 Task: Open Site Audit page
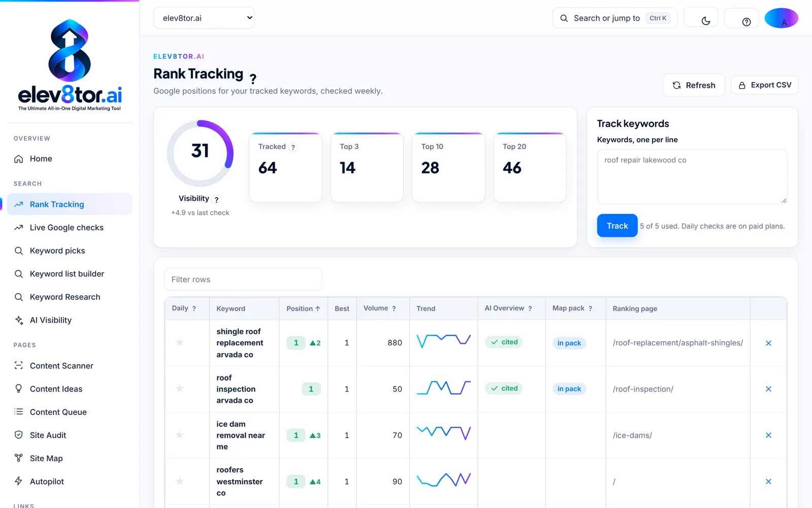pos(70,435)
